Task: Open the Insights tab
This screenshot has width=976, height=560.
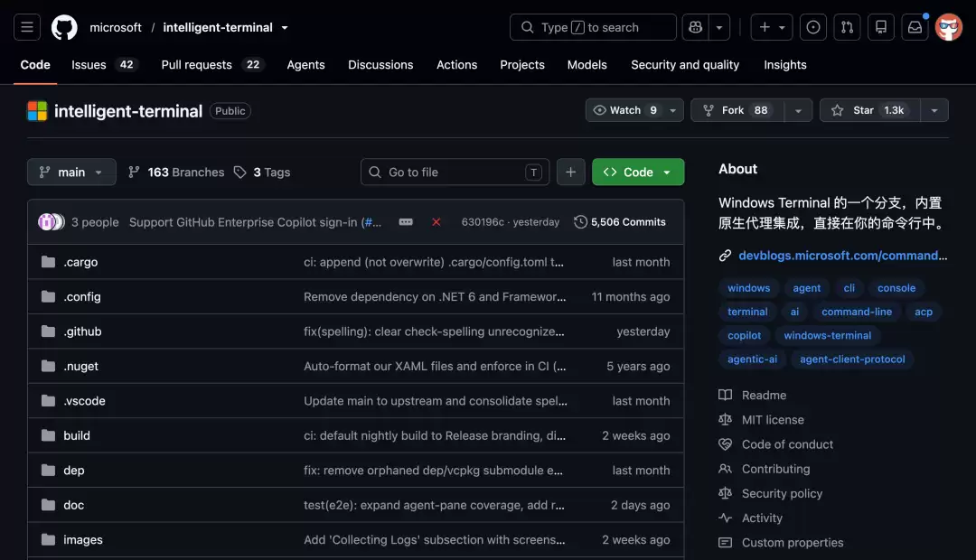Action: 785,65
